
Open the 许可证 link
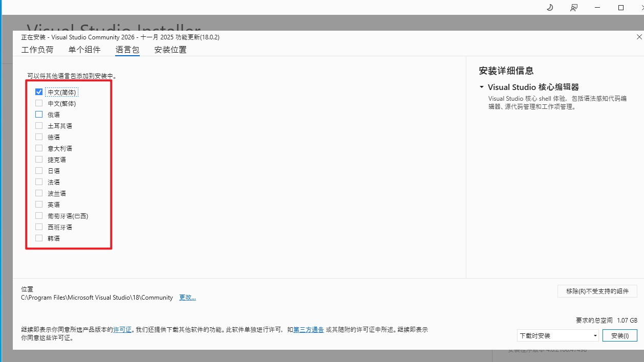[x=122, y=330]
